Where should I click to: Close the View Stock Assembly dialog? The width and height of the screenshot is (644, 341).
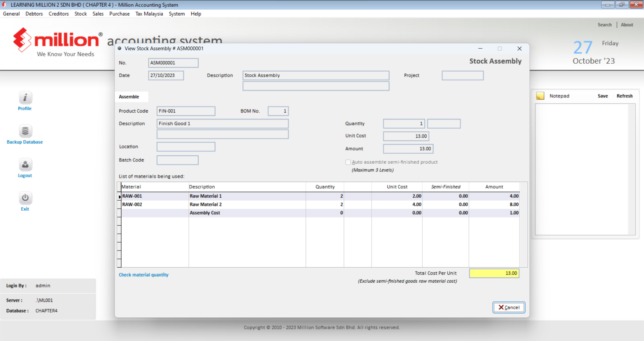pos(519,49)
